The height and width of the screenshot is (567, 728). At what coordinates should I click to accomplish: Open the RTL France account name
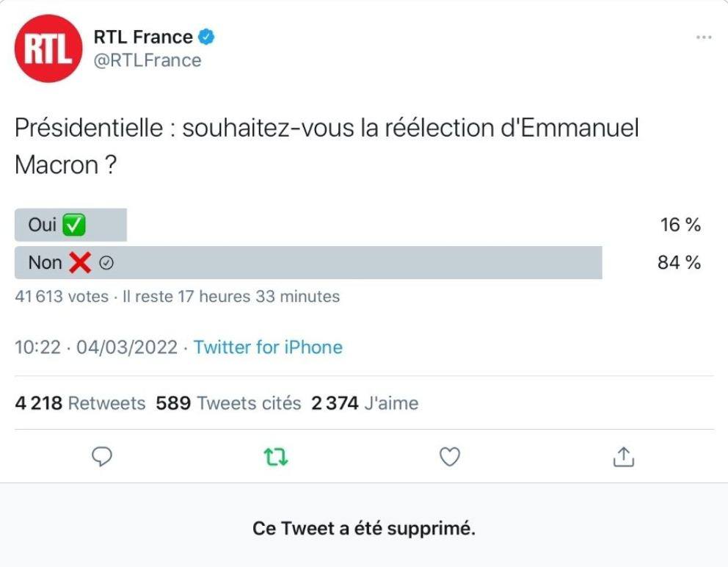coord(143,37)
